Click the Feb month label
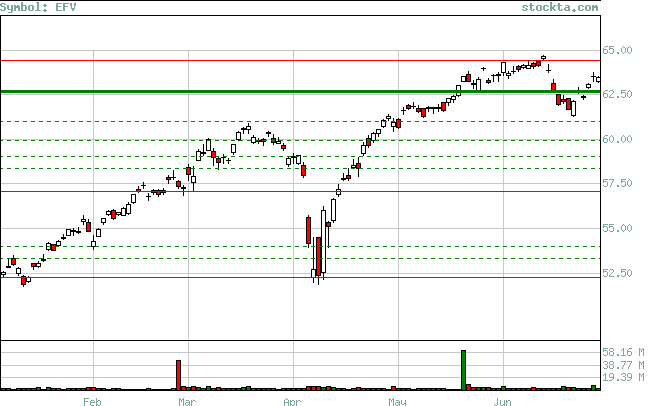The width and height of the screenshot is (655, 406). (92, 402)
